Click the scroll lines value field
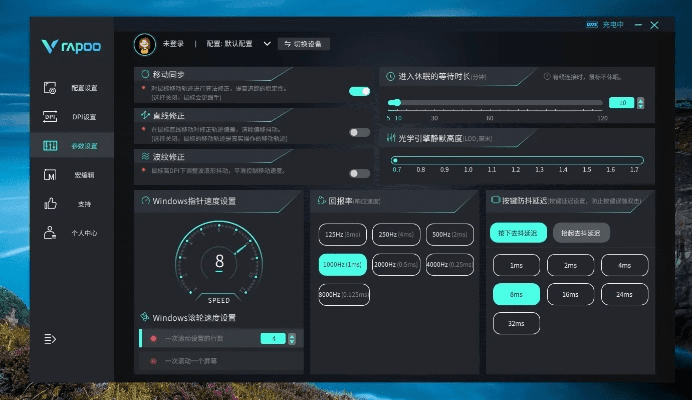 click(x=273, y=339)
